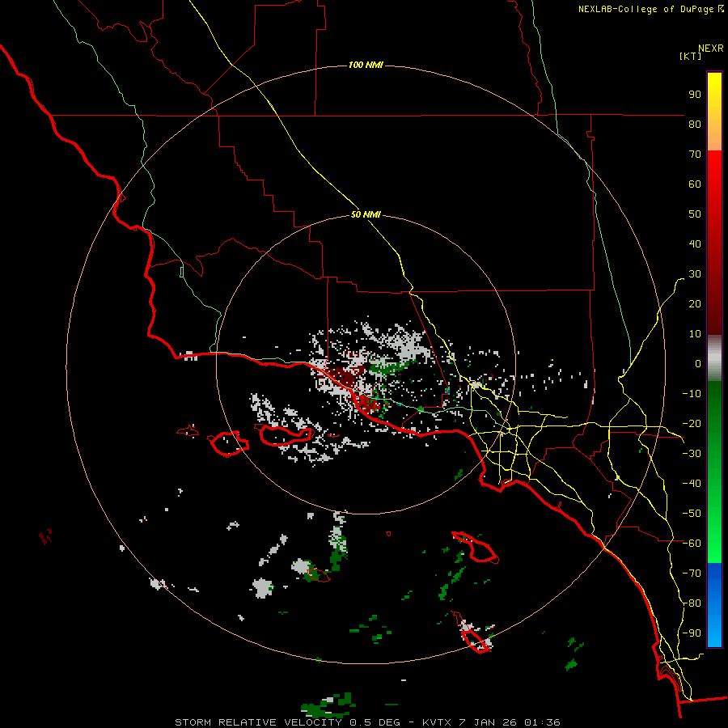Image resolution: width=728 pixels, height=728 pixels.
Task: Click the '-30' value on velocity scale
Action: click(x=692, y=454)
